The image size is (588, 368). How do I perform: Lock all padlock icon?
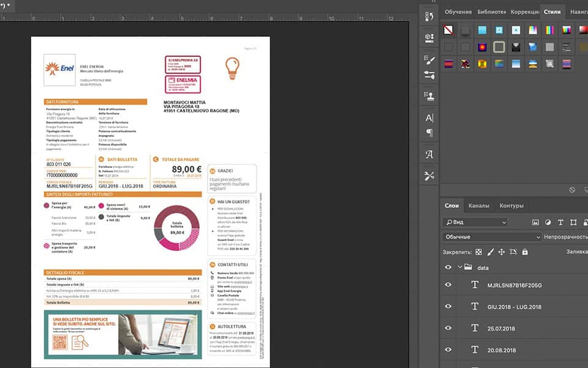525,252
